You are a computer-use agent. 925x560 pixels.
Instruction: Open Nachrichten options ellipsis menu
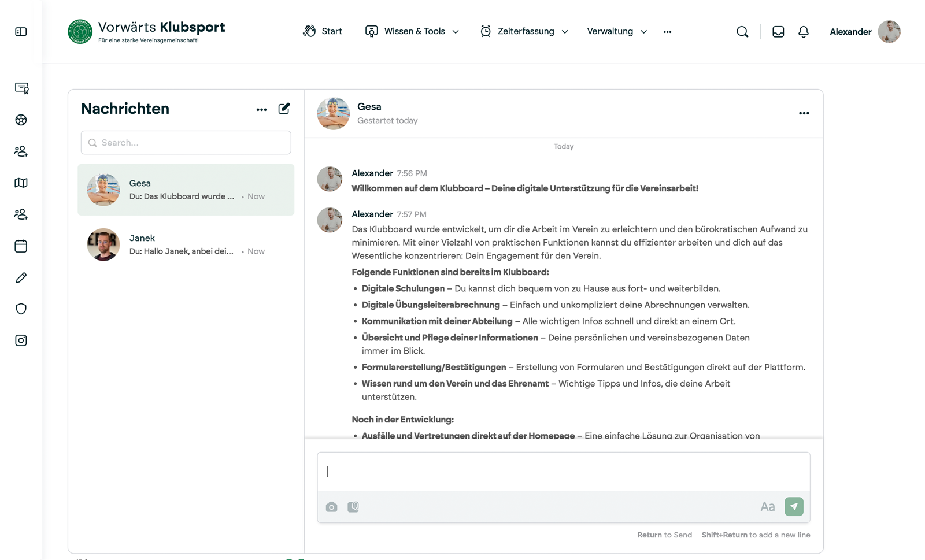coord(261,109)
